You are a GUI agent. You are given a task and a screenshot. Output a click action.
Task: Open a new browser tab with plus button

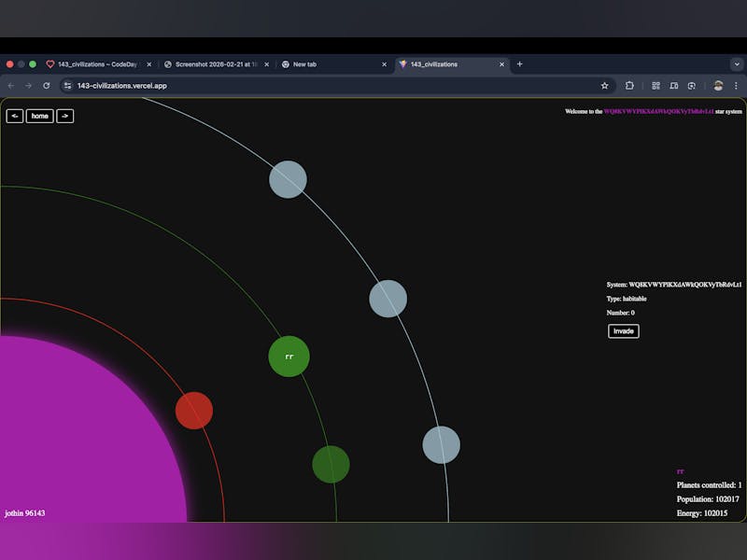click(x=520, y=64)
